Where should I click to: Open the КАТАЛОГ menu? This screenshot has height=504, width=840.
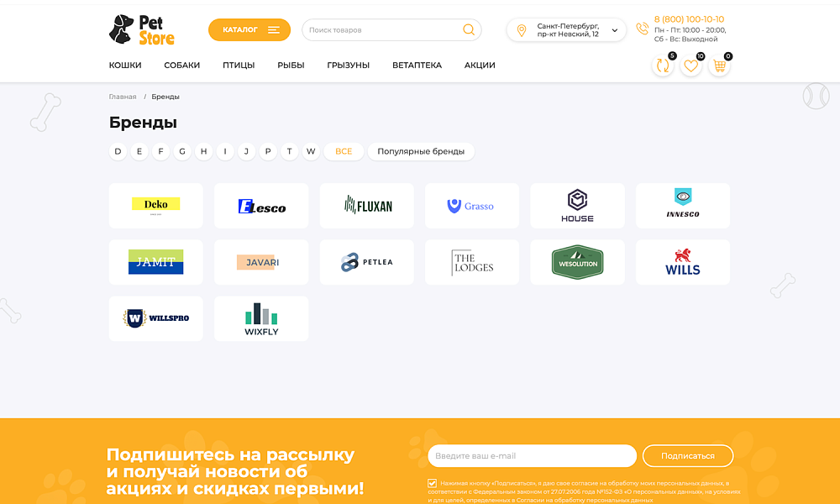pos(249,29)
